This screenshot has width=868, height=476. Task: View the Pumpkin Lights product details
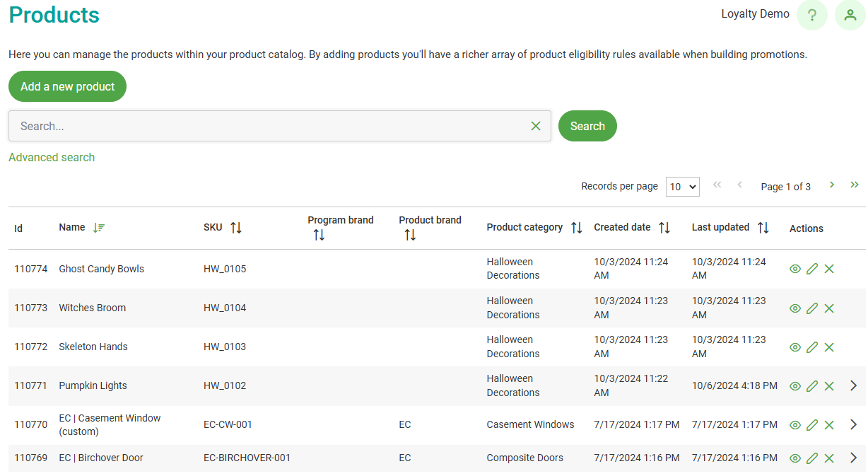[x=795, y=386]
